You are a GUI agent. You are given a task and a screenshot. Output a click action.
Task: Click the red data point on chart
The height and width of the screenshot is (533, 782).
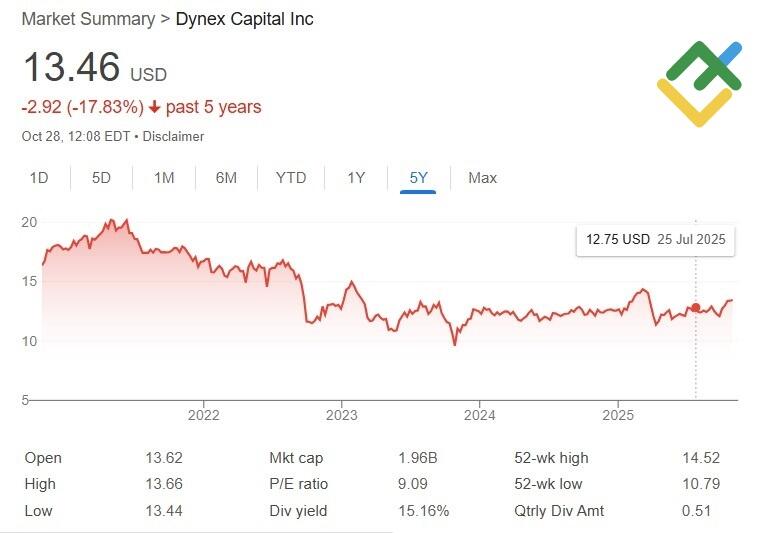(696, 308)
